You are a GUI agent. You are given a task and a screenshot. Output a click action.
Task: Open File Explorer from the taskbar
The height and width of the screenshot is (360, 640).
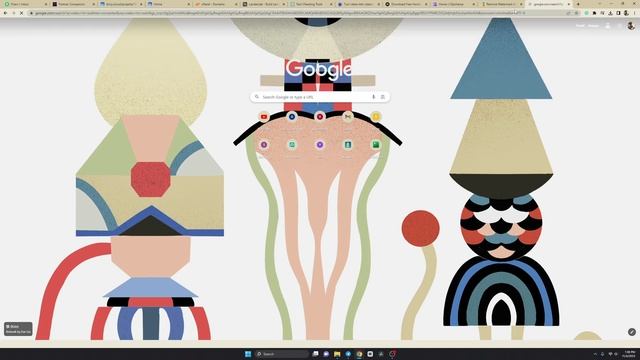337,354
